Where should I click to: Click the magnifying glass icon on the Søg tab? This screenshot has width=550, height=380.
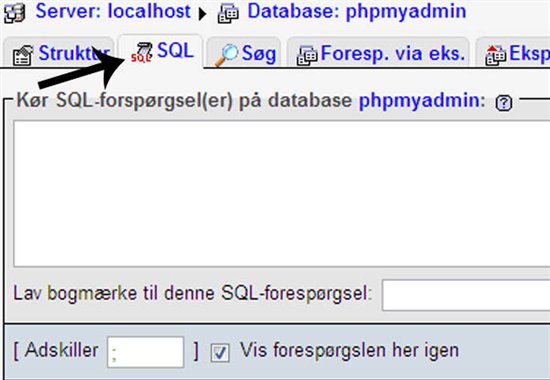point(226,55)
